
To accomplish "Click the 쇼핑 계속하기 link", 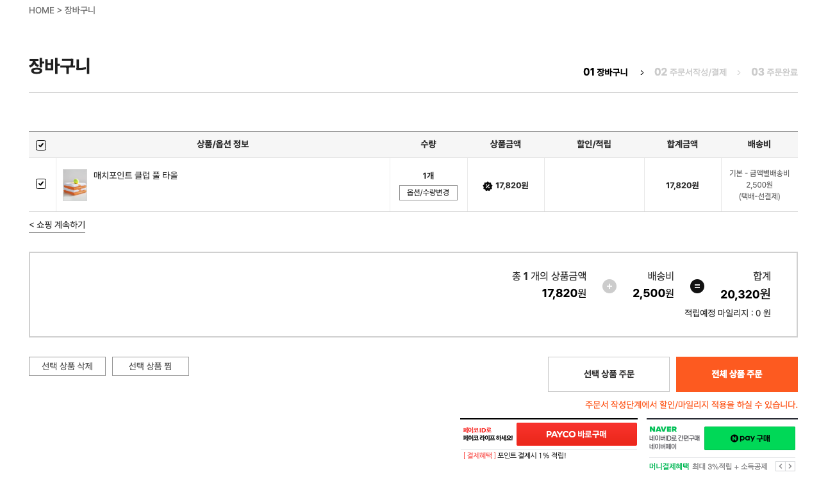I will 57,225.
